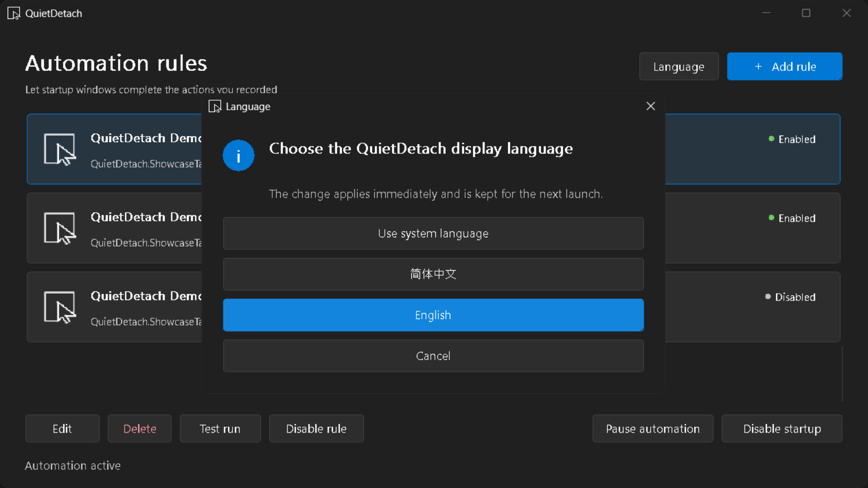
Task: Click the blue info icon in dialog
Action: [x=238, y=155]
